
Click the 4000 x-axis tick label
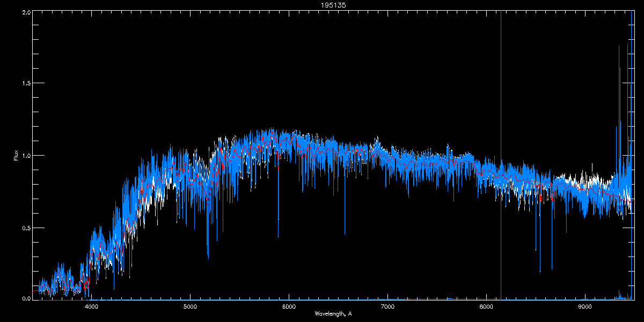click(92, 306)
